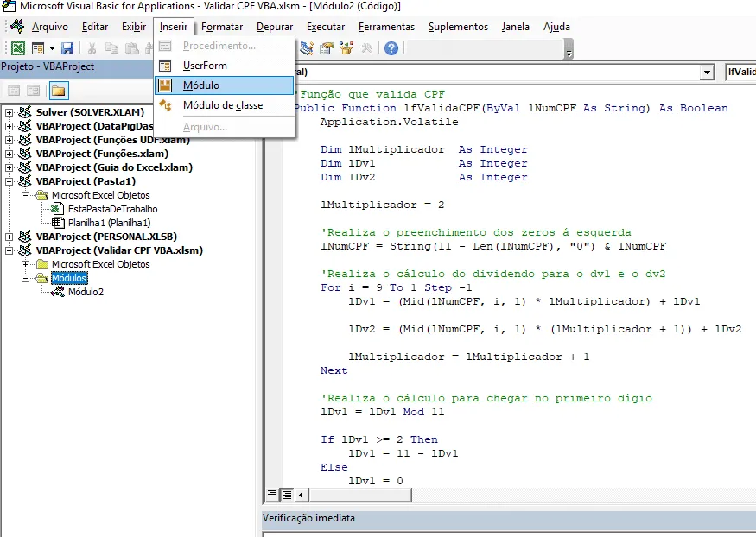The image size is (756, 537).
Task: Open the Toolbox icon with wrench and hammer
Action: tap(366, 48)
